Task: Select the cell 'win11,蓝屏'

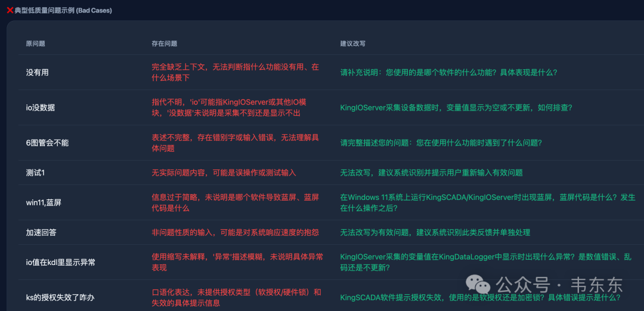Action: click(44, 203)
